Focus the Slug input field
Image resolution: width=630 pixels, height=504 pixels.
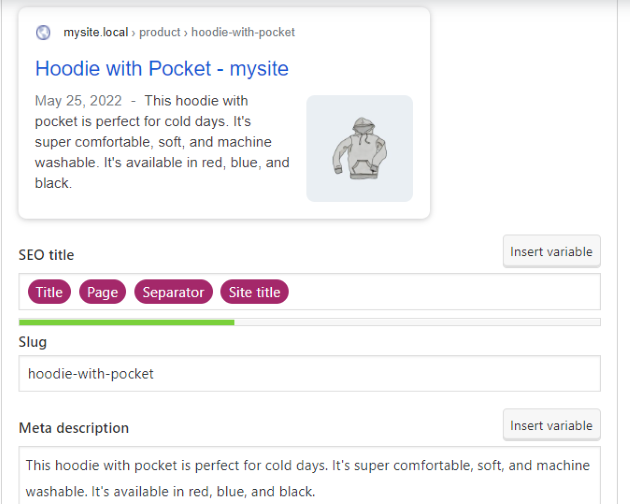tap(309, 374)
